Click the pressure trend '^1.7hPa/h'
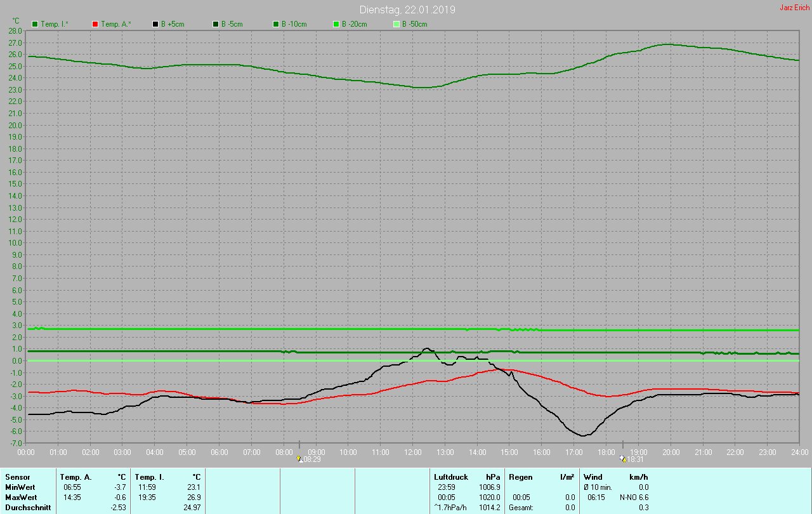812x514 pixels. 450,508
